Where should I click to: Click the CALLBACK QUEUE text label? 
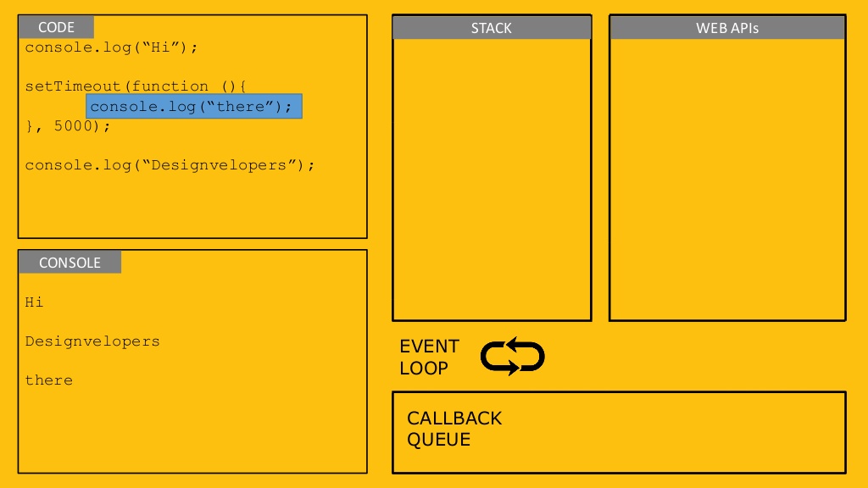pyautogui.click(x=454, y=429)
